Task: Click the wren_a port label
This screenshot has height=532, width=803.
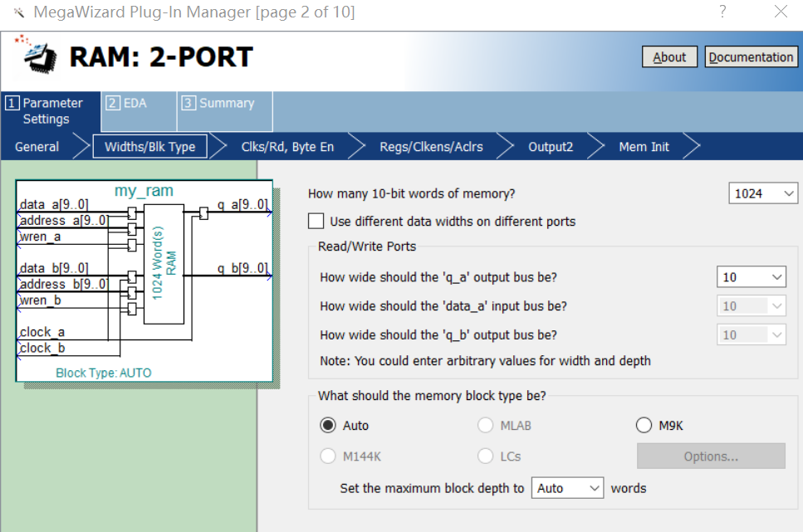Action: [40, 237]
